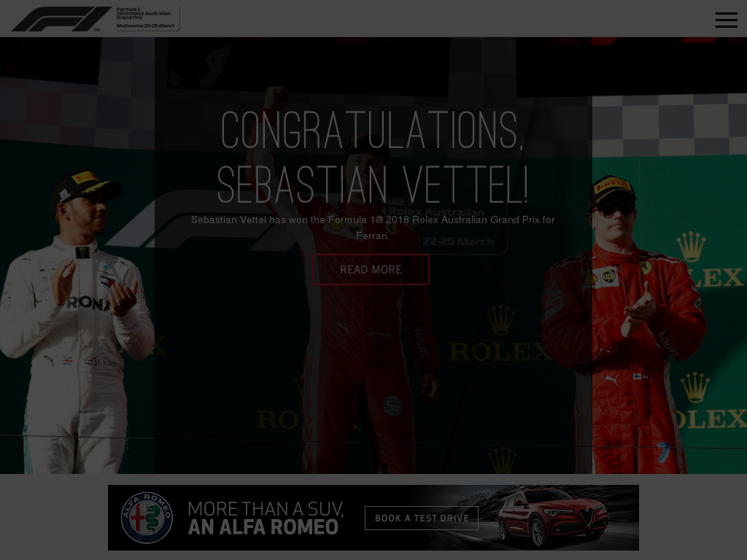The height and width of the screenshot is (560, 747).
Task: Click Book a Test Drive in ad
Action: [x=422, y=518]
